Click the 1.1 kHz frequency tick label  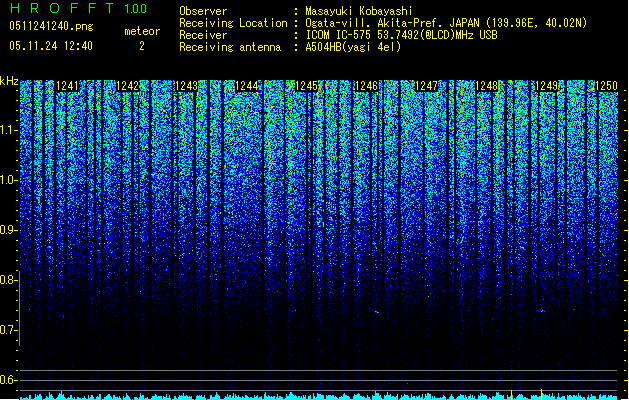(9, 130)
